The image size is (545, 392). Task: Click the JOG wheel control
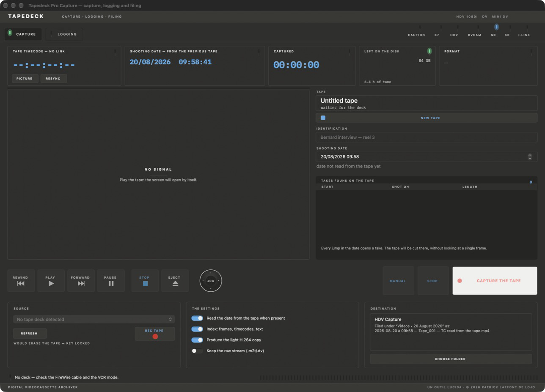pyautogui.click(x=211, y=281)
